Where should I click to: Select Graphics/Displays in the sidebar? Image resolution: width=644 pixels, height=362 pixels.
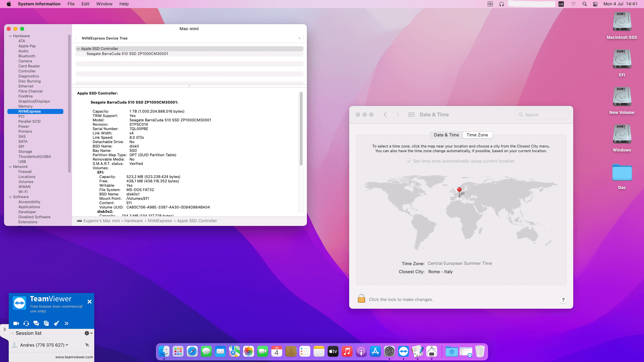click(34, 101)
